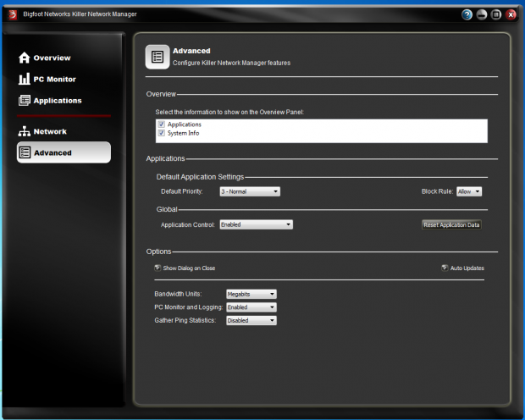The height and width of the screenshot is (420, 525).
Task: Click the PC Monitor chart icon
Action: tap(25, 79)
